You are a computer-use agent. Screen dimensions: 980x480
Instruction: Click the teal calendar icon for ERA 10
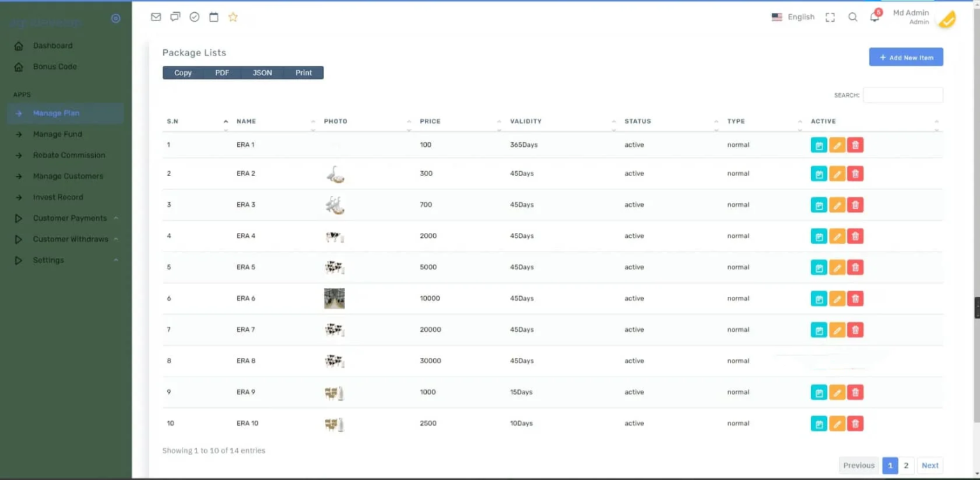[819, 423]
